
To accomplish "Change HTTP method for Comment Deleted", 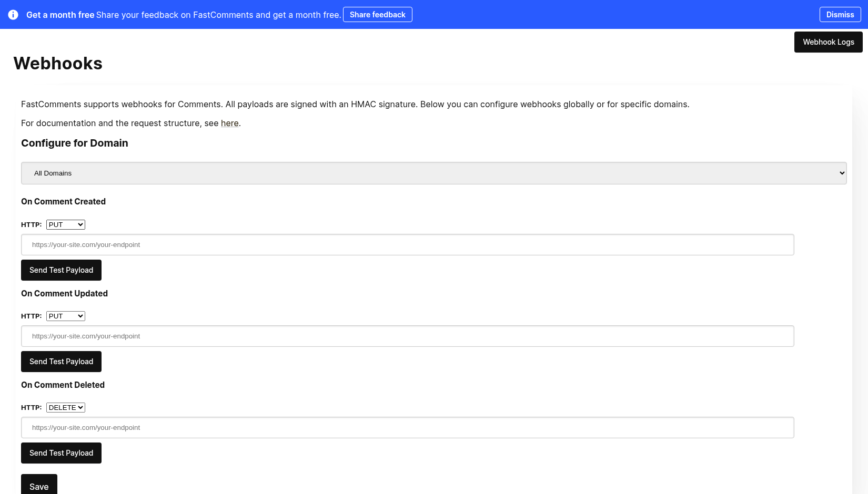I will [66, 407].
